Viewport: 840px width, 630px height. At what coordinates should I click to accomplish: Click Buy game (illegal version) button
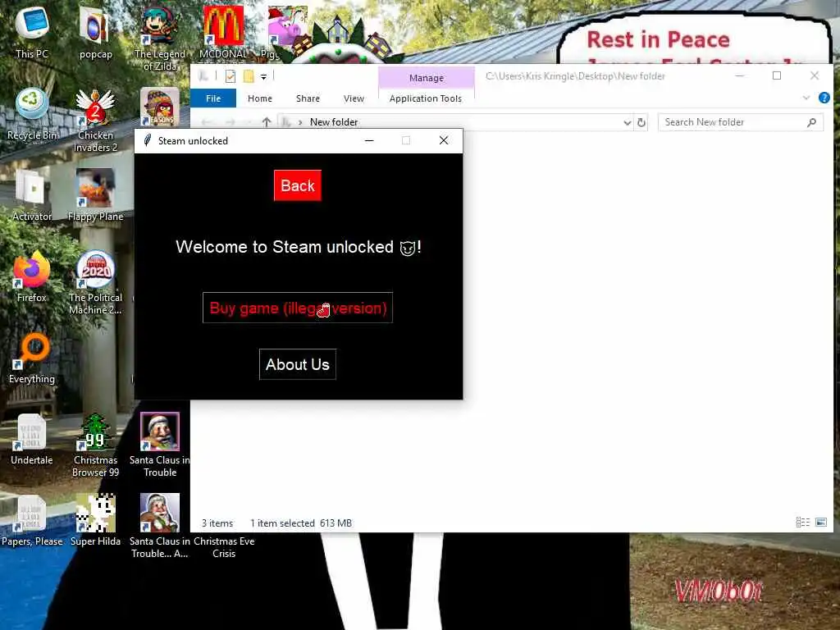click(297, 308)
